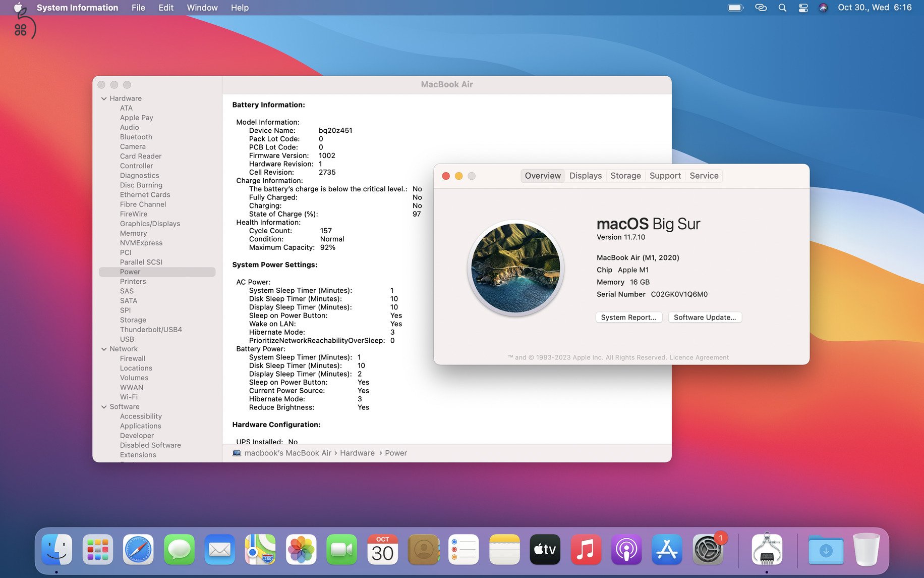Click the macOS Big Sur artwork image
This screenshot has height=578, width=924.
point(515,268)
